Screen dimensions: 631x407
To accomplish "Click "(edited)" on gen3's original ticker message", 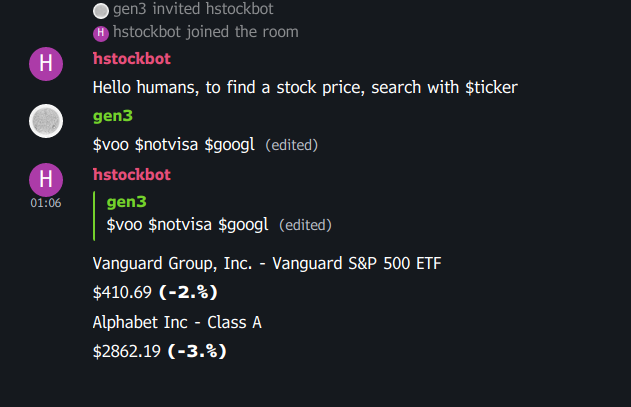I will 291,145.
